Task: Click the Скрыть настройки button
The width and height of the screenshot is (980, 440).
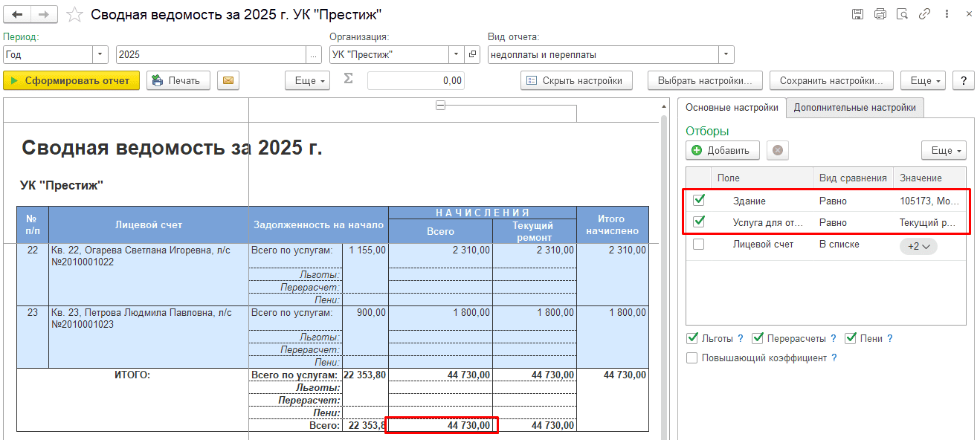Action: (576, 80)
